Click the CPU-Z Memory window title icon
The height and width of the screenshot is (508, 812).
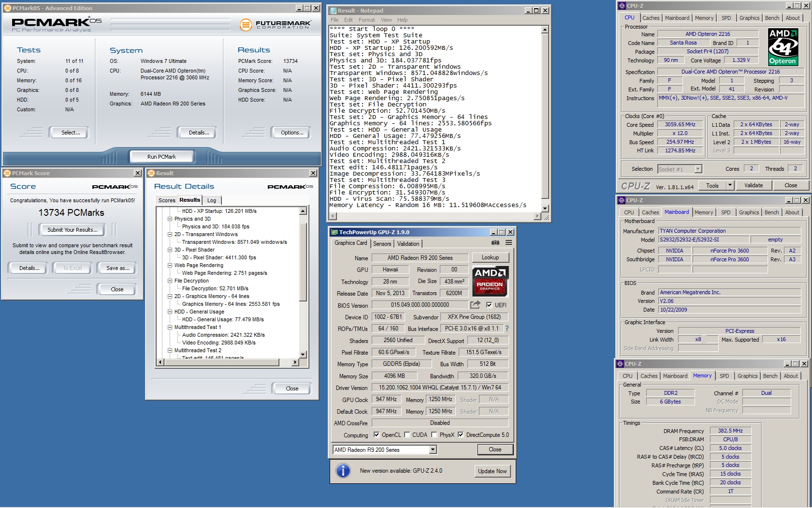(620, 364)
